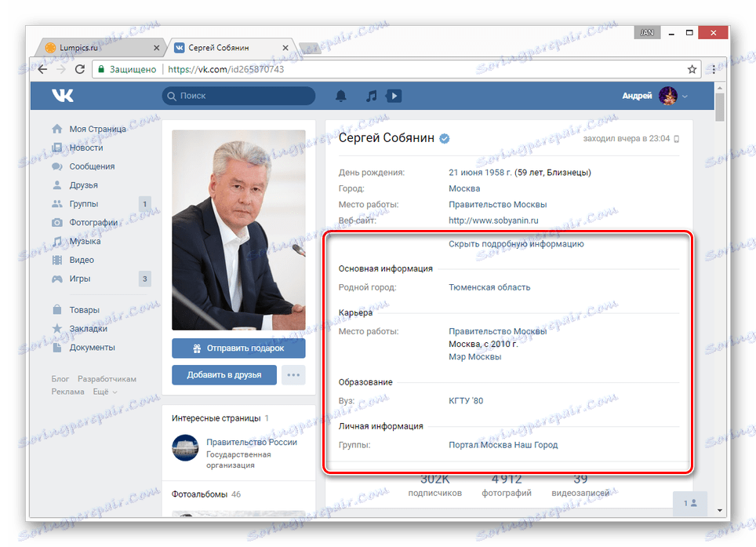
Task: Collapse details via Скрыть подробную информацию
Action: pyautogui.click(x=516, y=244)
